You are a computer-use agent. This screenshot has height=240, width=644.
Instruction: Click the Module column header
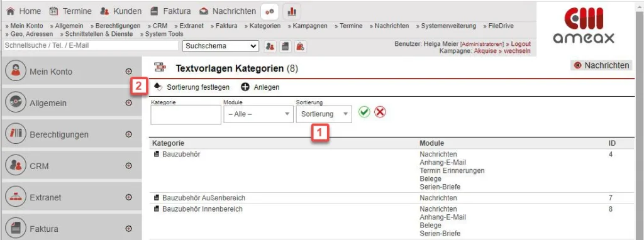point(431,143)
